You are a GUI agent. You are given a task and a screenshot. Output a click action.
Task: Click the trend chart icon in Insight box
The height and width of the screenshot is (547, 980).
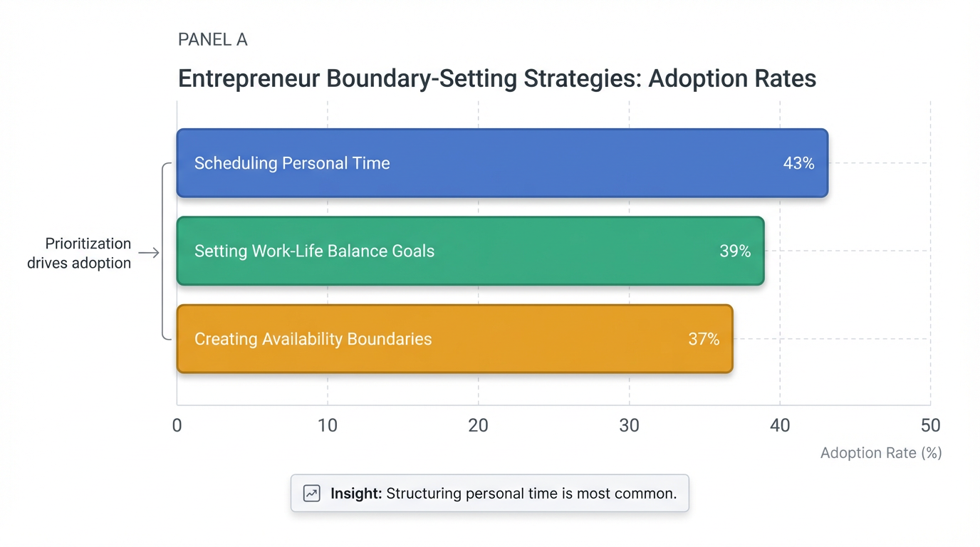311,494
